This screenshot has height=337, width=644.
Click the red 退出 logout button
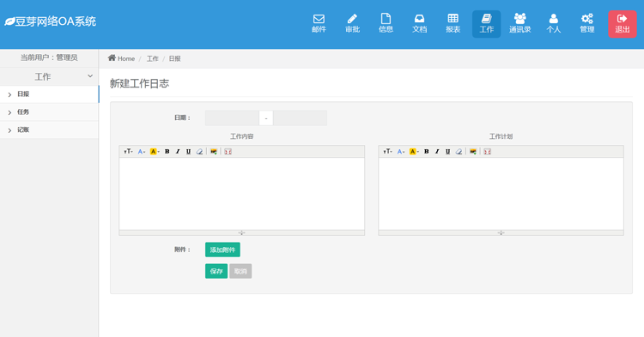click(623, 24)
